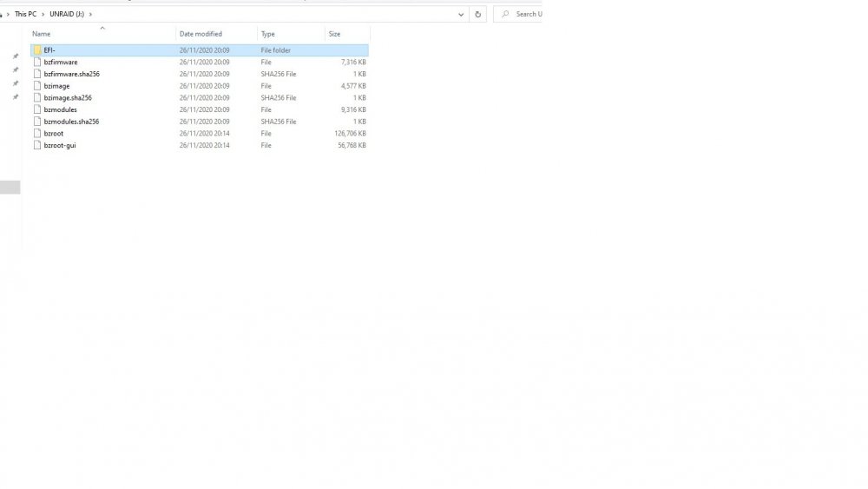Select the file name bzmodules
The image size is (868, 489).
click(61, 109)
